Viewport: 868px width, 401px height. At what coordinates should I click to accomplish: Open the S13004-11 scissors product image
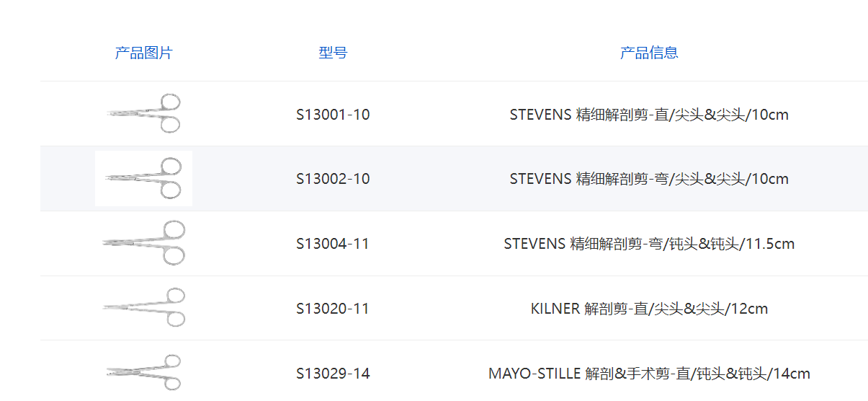[144, 243]
